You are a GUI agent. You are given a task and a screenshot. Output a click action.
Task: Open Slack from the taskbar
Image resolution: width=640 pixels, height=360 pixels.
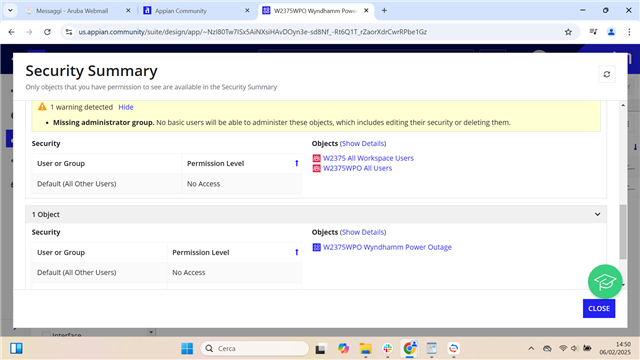click(387, 348)
